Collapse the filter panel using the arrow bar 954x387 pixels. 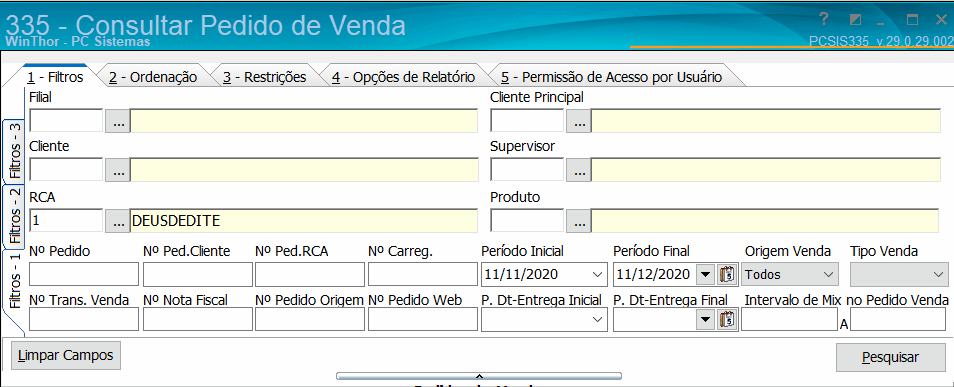tap(479, 376)
